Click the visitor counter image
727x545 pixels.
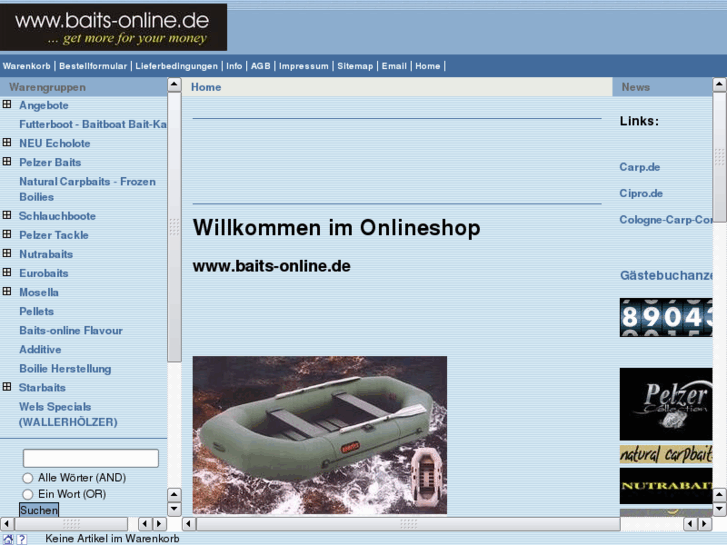pos(666,318)
